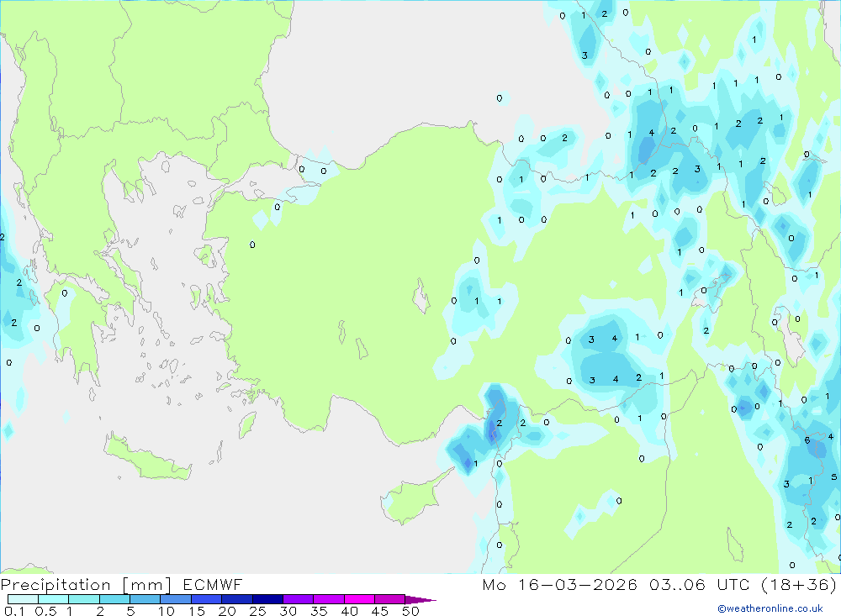Select the 2–5 mm legend swatch

114,599
